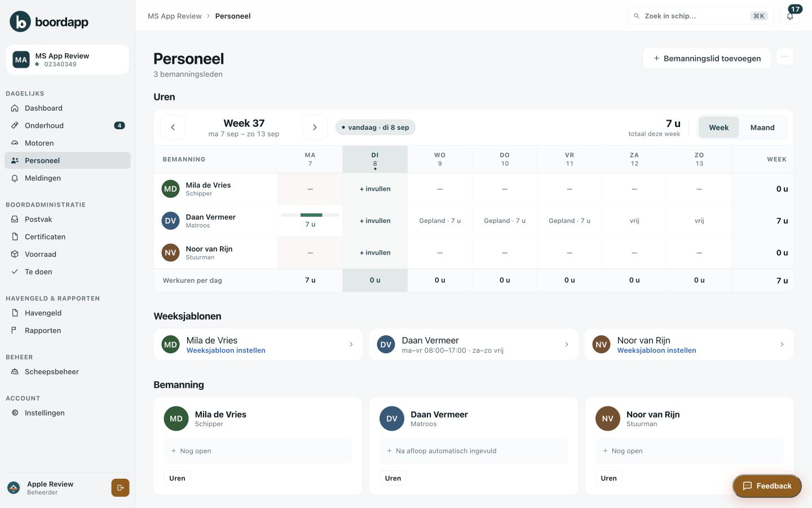Expand Mila de Vries weeksjabloon card chevron
This screenshot has height=508, width=812.
pos(351,344)
